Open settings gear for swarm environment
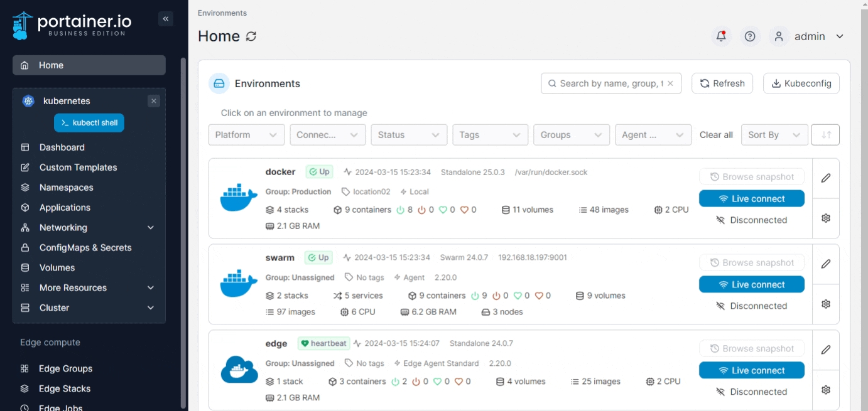 [x=826, y=304]
